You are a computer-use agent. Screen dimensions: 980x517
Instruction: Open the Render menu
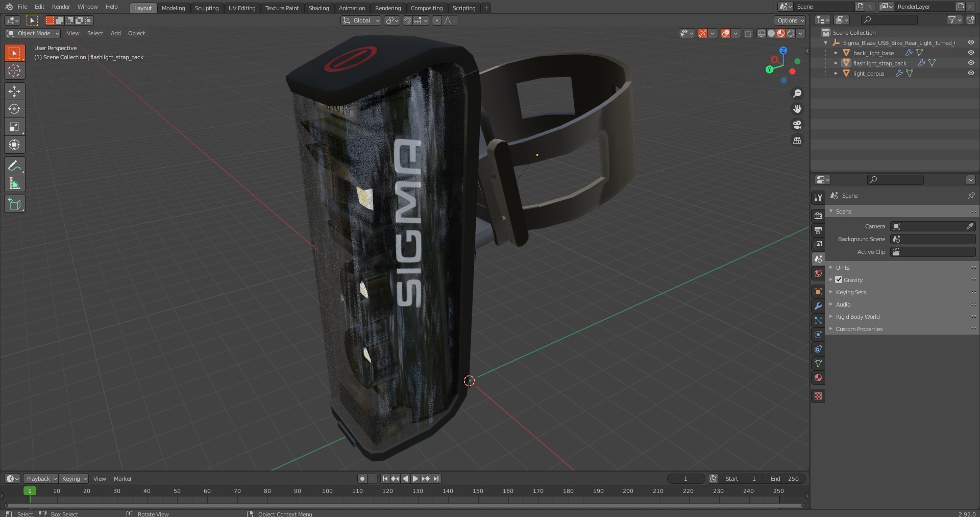click(61, 7)
